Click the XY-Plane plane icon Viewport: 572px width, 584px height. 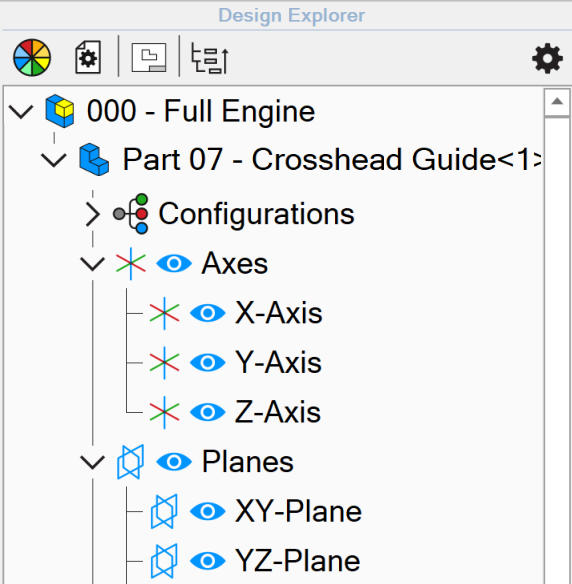click(164, 511)
